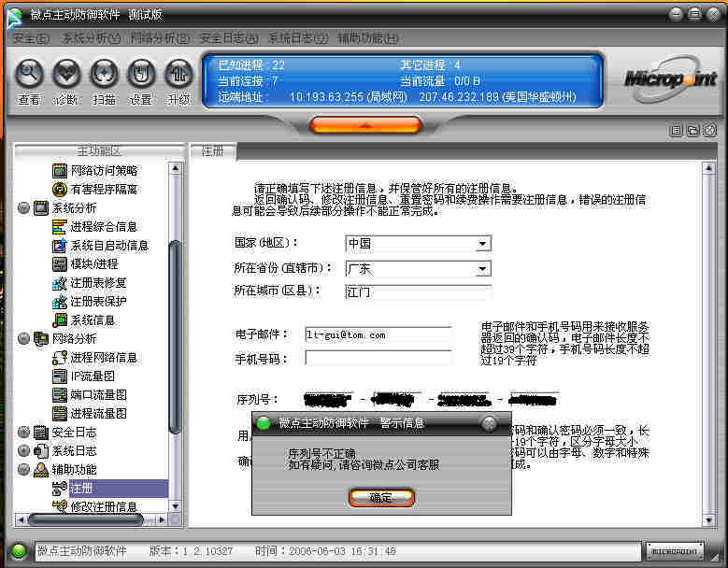Expand the 系统日志 tree node
Image resolution: width=728 pixels, height=568 pixels.
23,451
